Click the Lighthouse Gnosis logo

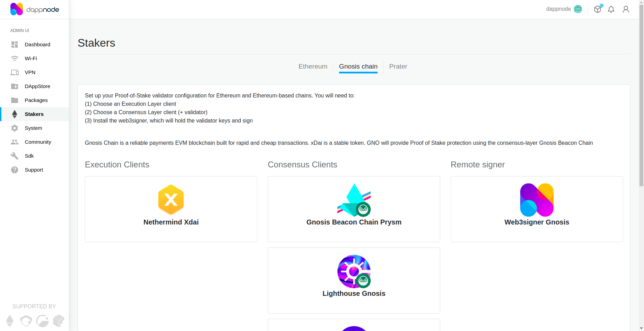pyautogui.click(x=354, y=271)
